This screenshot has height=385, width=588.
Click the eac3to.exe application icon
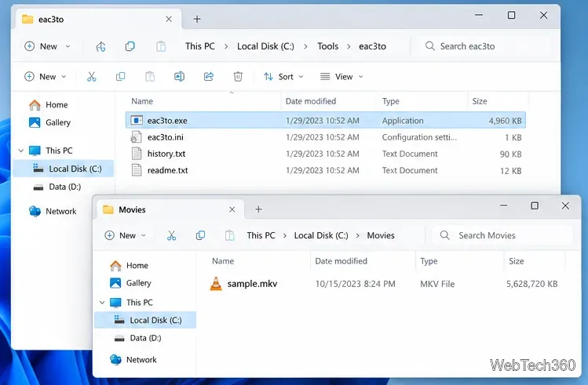coord(137,120)
